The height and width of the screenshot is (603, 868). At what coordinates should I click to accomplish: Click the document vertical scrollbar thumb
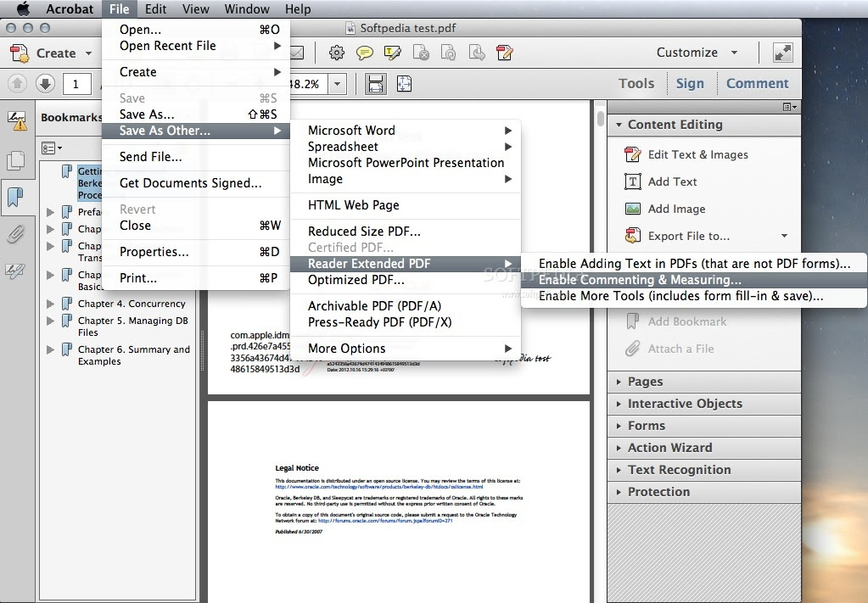point(601,118)
